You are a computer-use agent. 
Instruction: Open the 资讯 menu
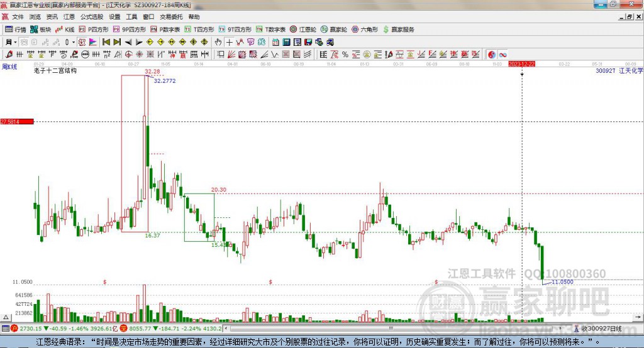[52, 17]
